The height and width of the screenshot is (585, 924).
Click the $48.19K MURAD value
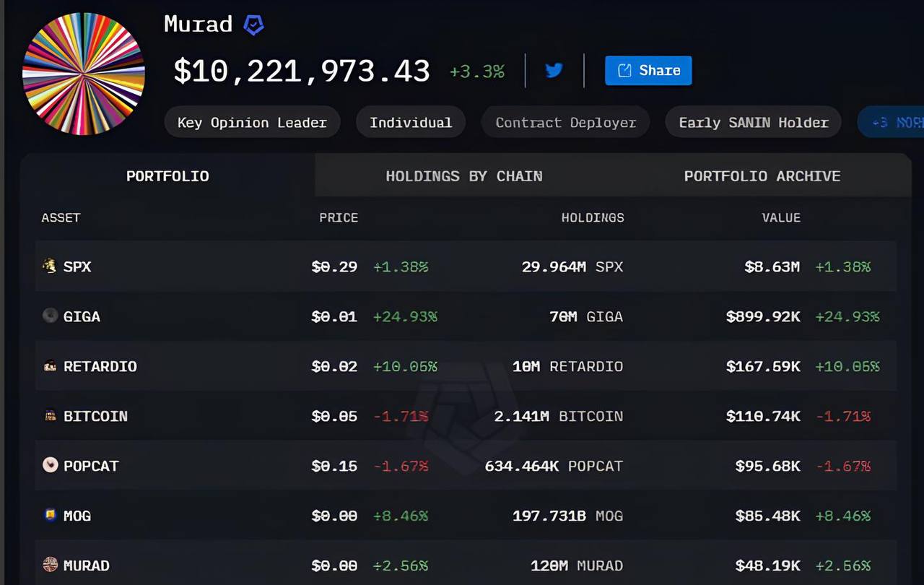[767, 565]
